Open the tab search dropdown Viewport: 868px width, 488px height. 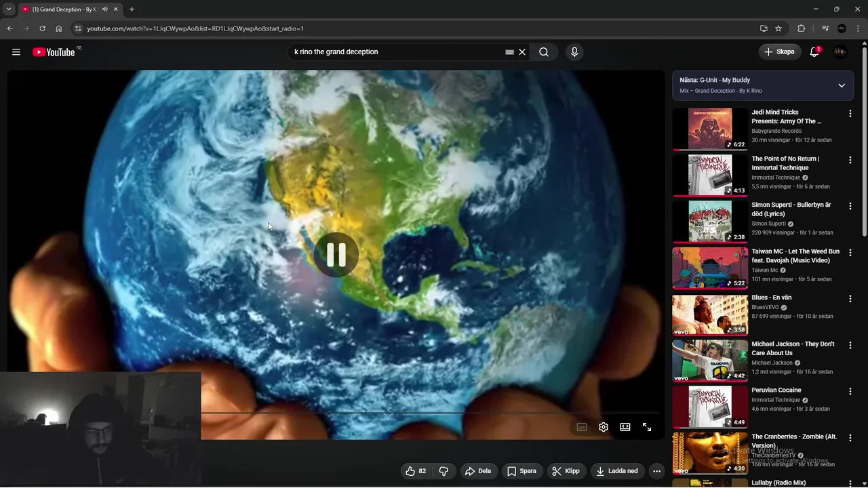point(9,9)
